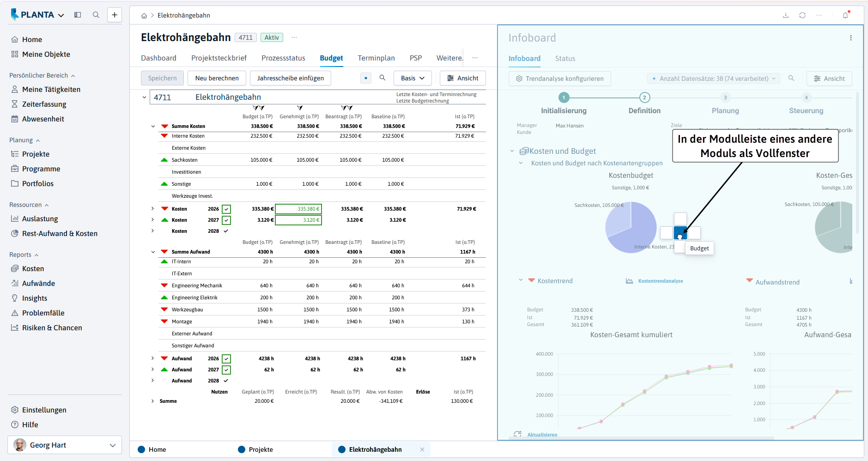Toggle the sidebar panel icon
The width and height of the screenshot is (868, 461).
pos(78,15)
